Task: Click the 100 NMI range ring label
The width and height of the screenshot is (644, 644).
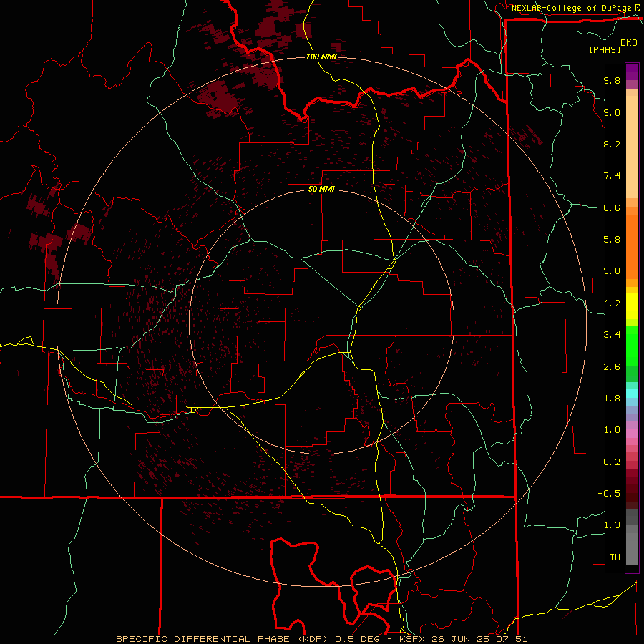Action: click(x=321, y=57)
